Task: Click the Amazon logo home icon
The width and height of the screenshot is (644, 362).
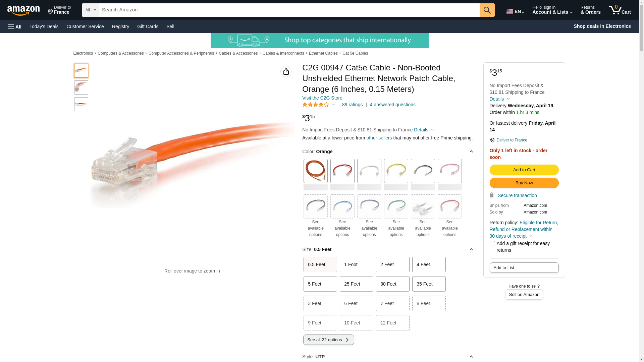Action: pos(23,10)
